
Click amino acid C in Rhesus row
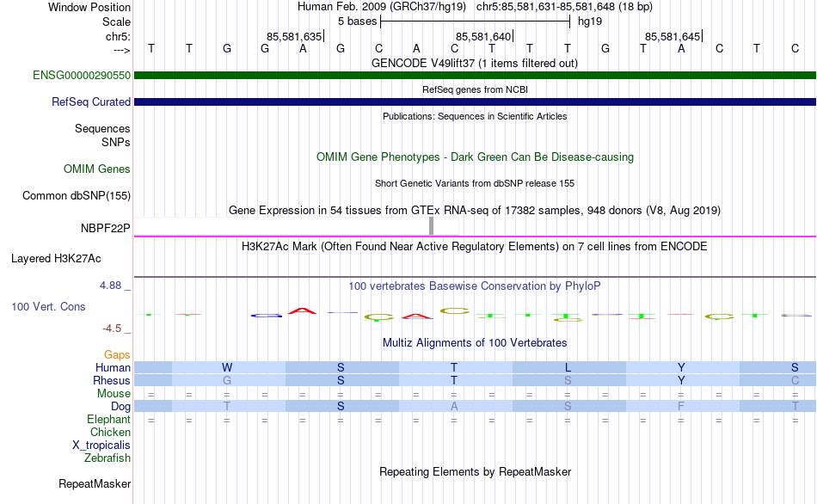coord(795,380)
